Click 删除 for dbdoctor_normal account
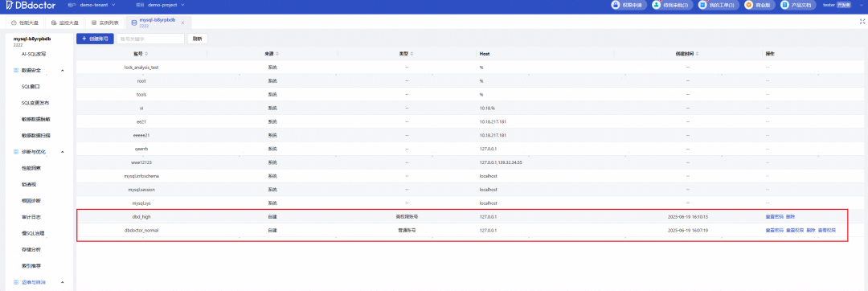Screen dimensions: 868x291 [x=811, y=230]
